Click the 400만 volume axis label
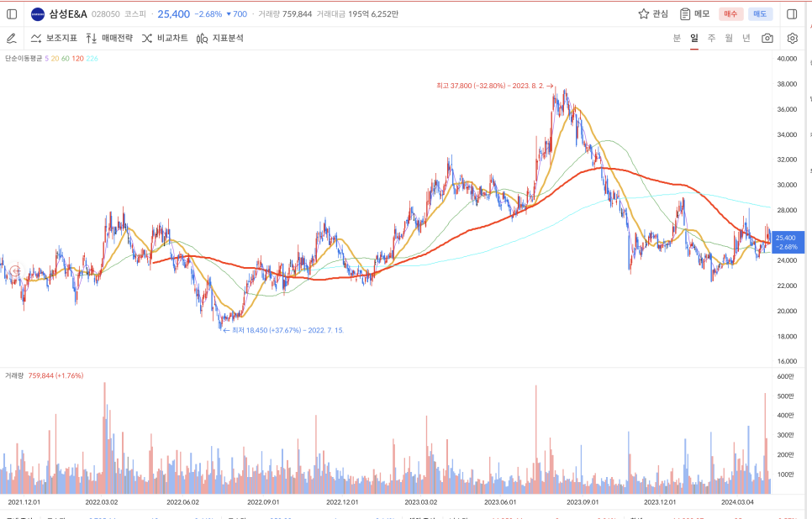 [786, 415]
